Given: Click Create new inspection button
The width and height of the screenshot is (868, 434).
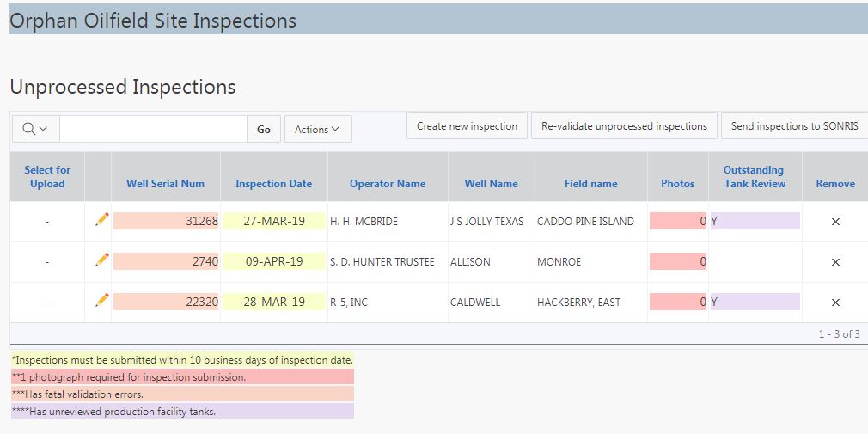Looking at the screenshot, I should tap(467, 126).
